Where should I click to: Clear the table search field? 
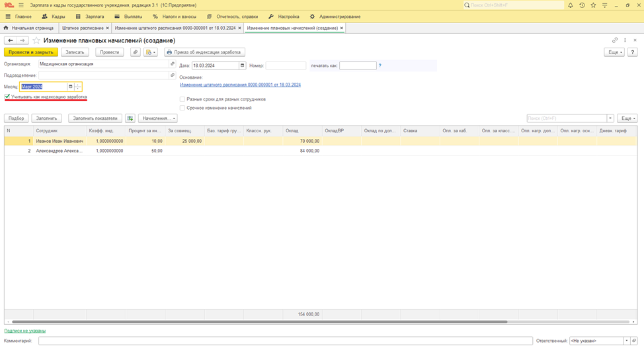click(610, 118)
